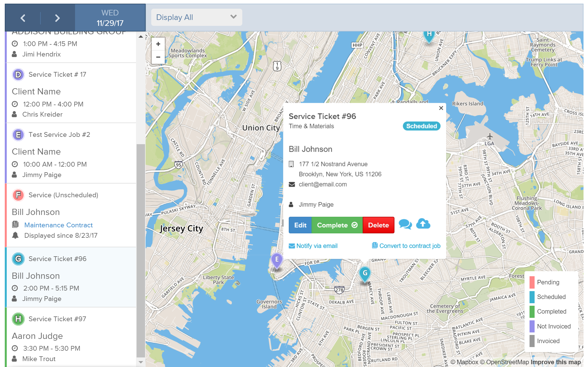Click Displayed since 8/23/17 text
The image size is (588, 367).
[61, 235]
